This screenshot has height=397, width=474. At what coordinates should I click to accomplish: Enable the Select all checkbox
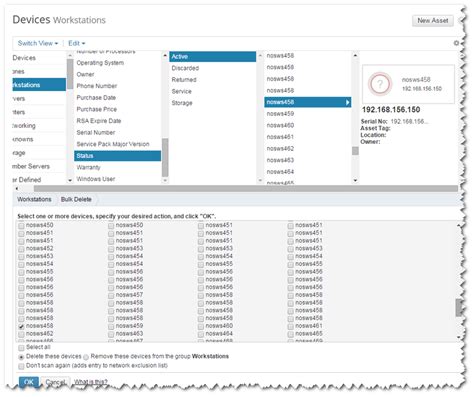click(x=21, y=348)
